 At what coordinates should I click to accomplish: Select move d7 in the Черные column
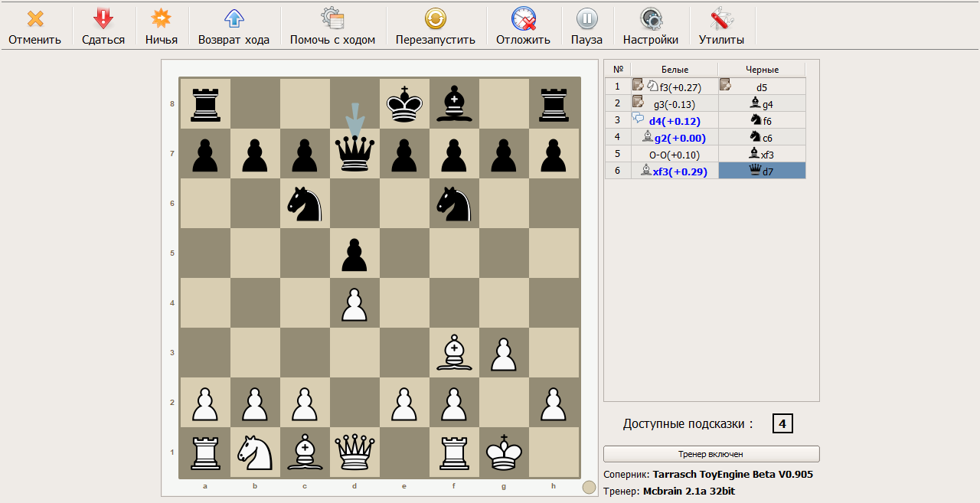point(762,171)
